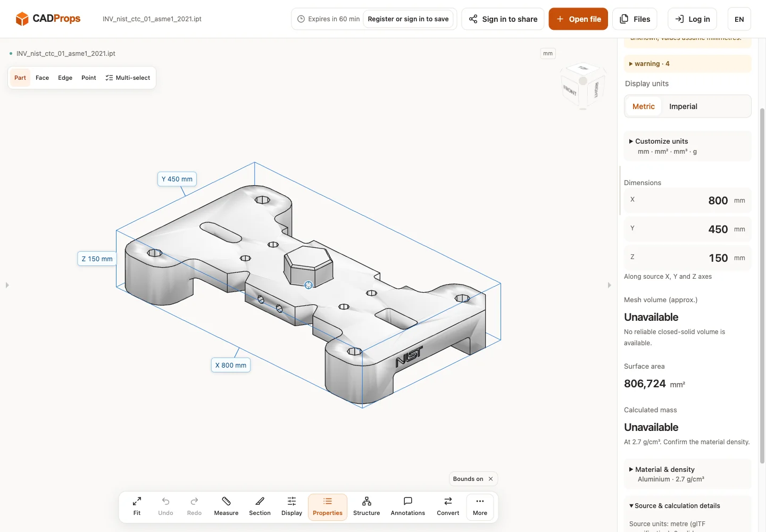Click the Undo tool
The width and height of the screenshot is (766, 532).
click(165, 506)
